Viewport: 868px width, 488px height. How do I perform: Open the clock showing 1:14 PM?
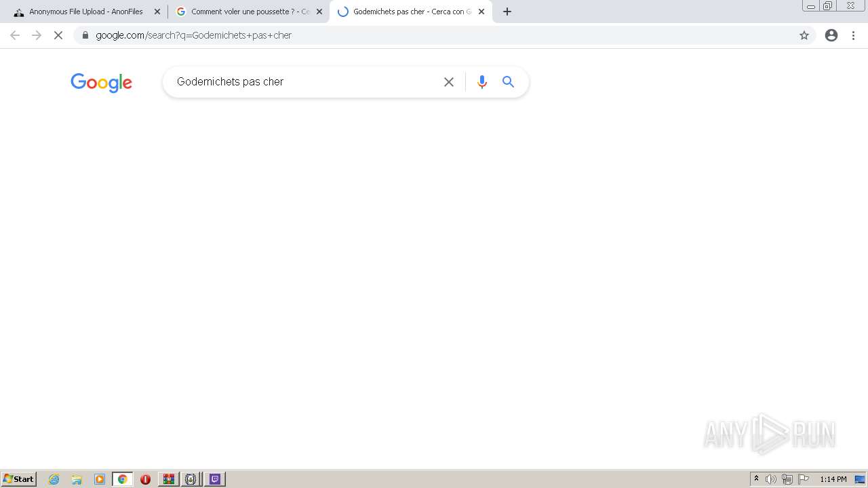(833, 479)
